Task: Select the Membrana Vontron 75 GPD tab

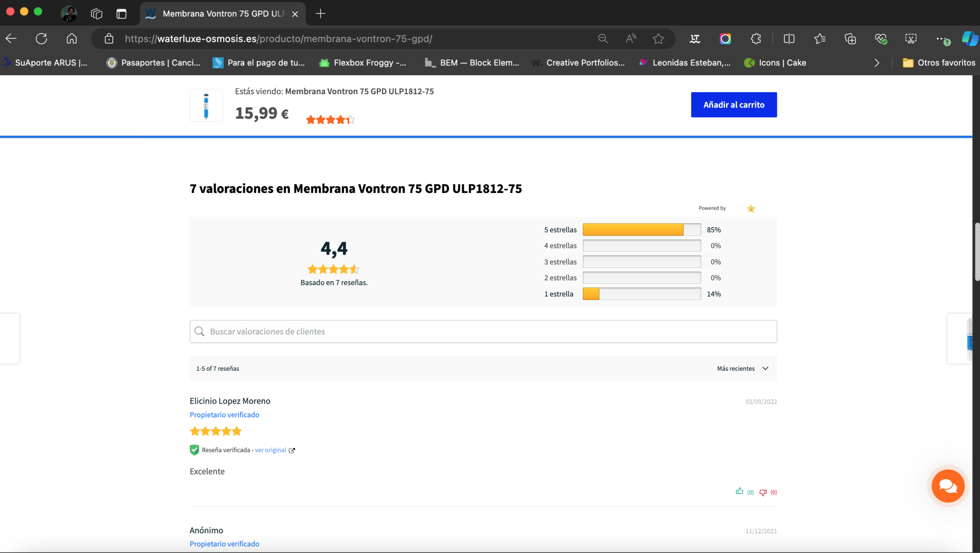Action: [x=223, y=14]
